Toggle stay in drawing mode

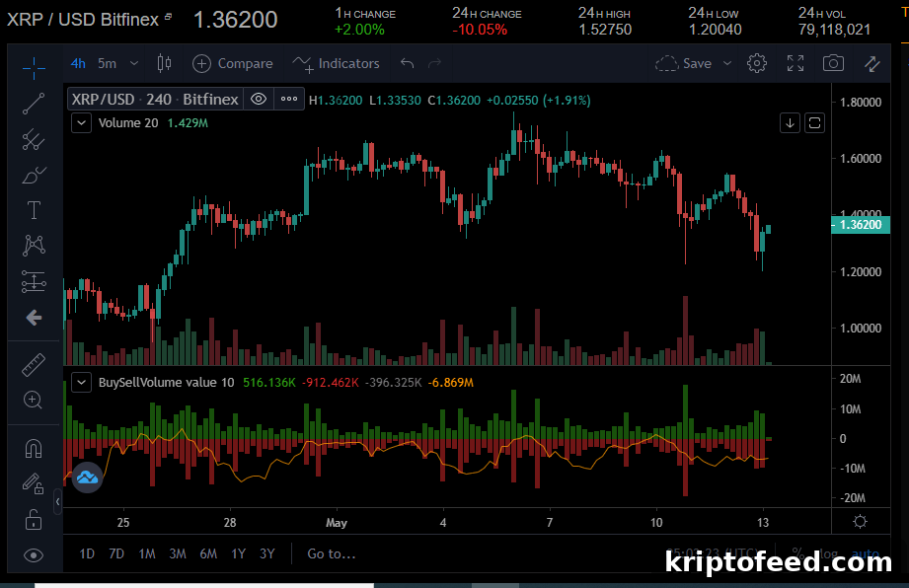coord(34,483)
